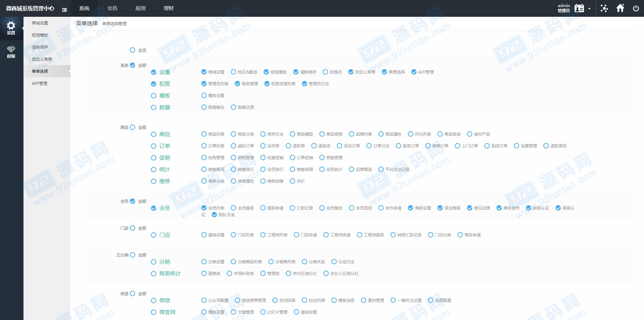Open the 设置 gear icon in sidebar
Image resolution: width=644 pixels, height=320 pixels.
(x=11, y=26)
